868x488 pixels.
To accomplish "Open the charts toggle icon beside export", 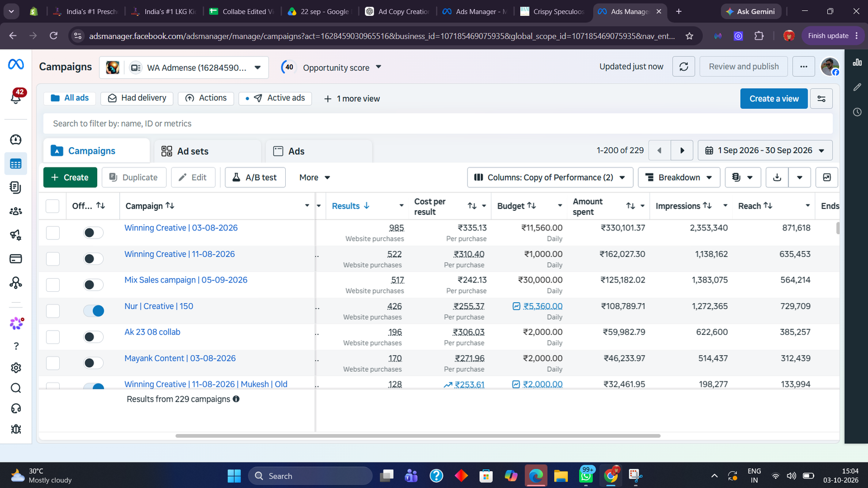I will coord(827,178).
